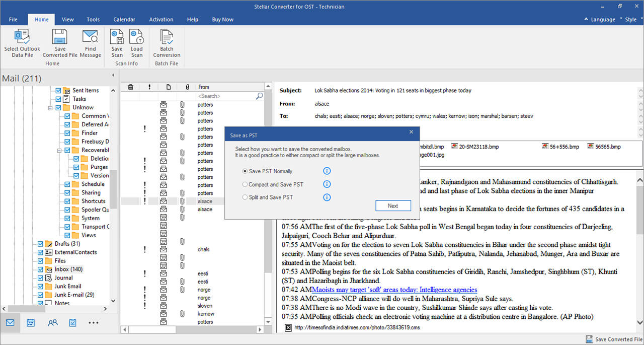The image size is (644, 345).
Task: Click the search magnifier in the From column
Action: coord(260,96)
